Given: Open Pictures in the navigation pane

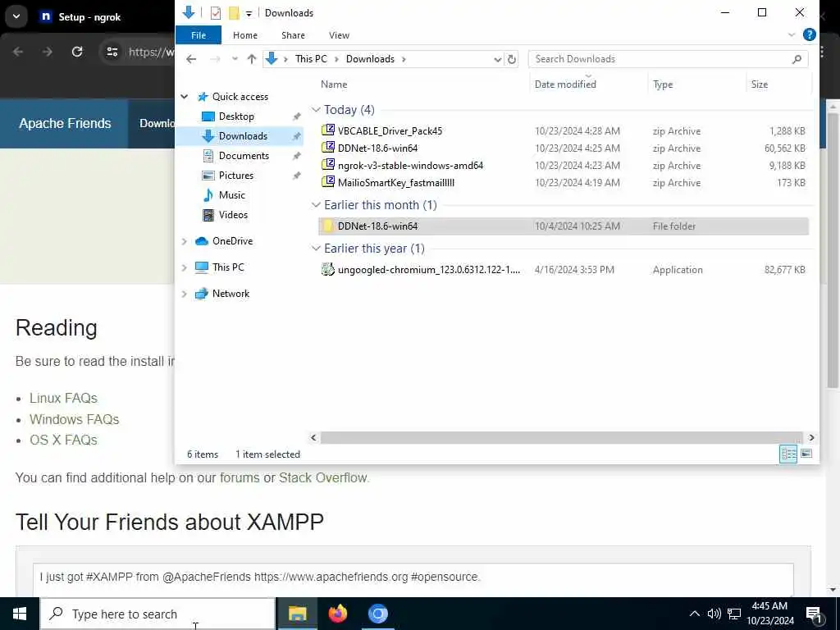Looking at the screenshot, I should pyautogui.click(x=235, y=176).
